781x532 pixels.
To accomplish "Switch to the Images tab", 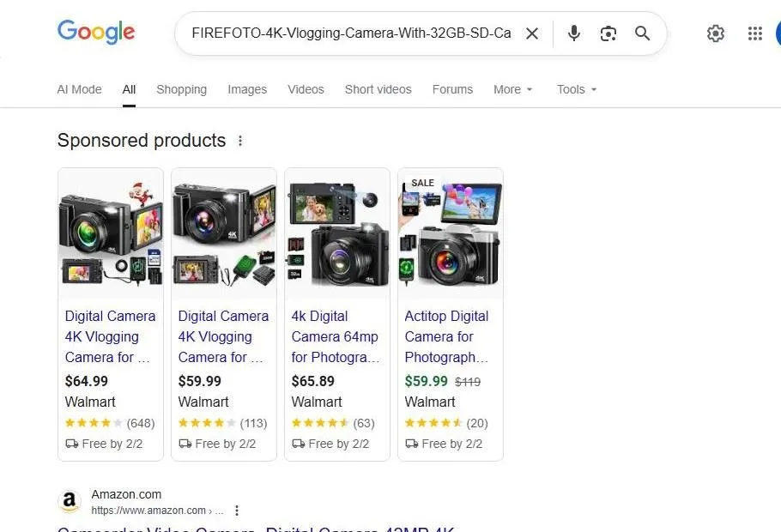I will pyautogui.click(x=247, y=89).
